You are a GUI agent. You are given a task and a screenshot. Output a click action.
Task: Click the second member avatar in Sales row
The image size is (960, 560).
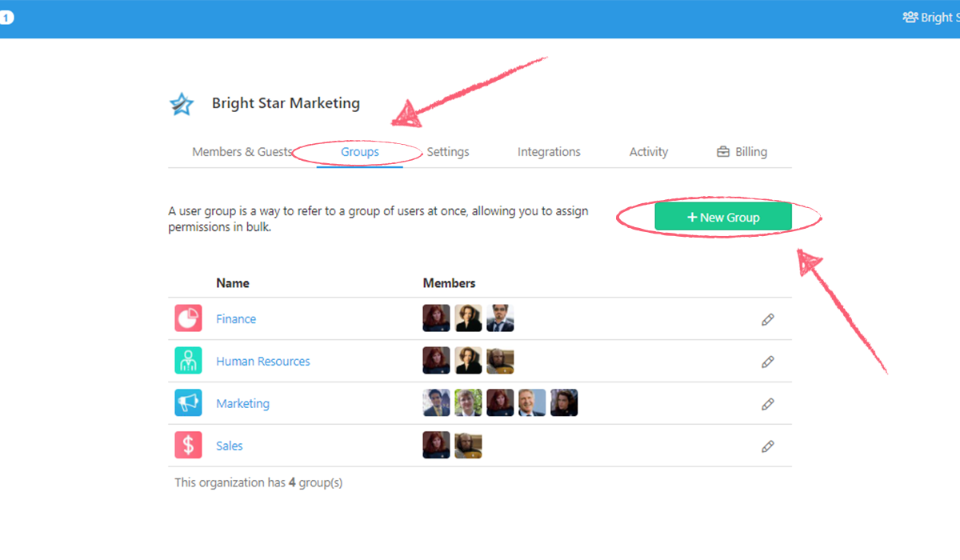(468, 446)
